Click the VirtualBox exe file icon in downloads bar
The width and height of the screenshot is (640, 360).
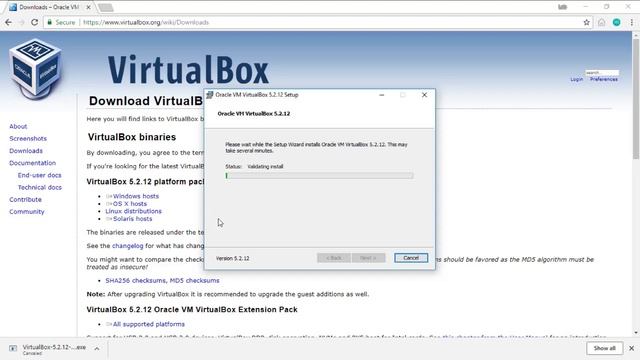point(13,348)
